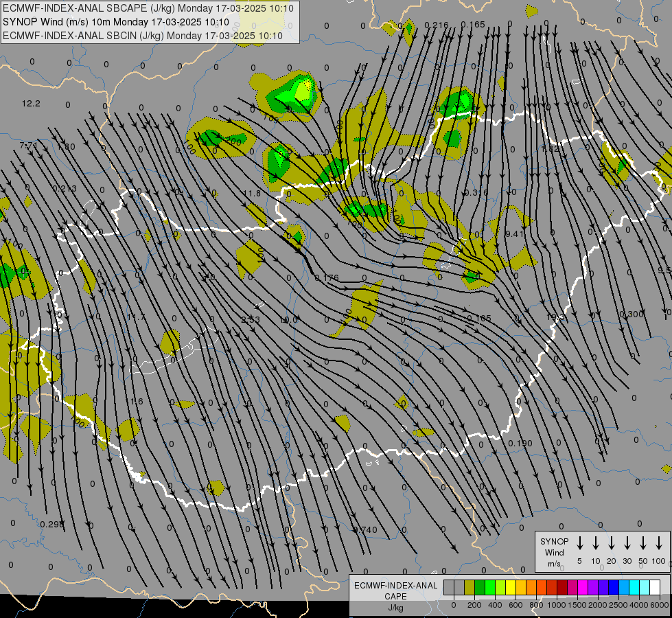Click the 400 tick label on the CAPE scale
672x618 pixels.
coord(495,605)
